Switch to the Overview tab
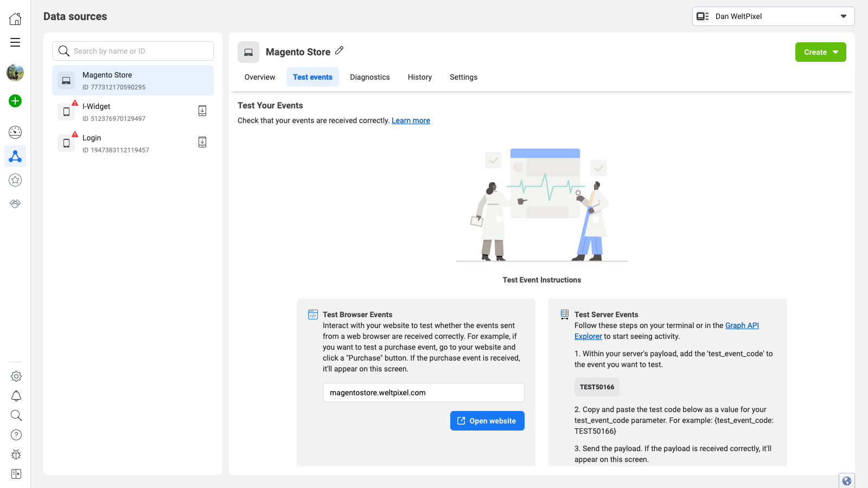The image size is (868, 488). [x=260, y=77]
